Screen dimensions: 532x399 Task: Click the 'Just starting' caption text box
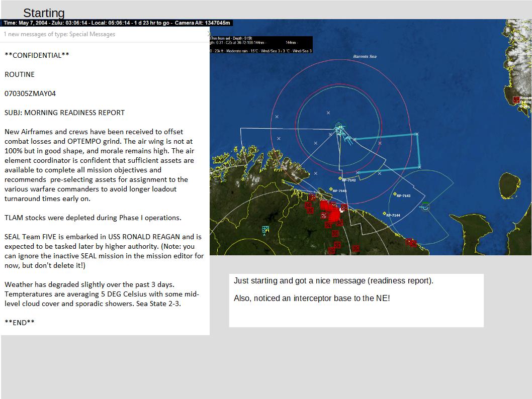[x=356, y=301]
